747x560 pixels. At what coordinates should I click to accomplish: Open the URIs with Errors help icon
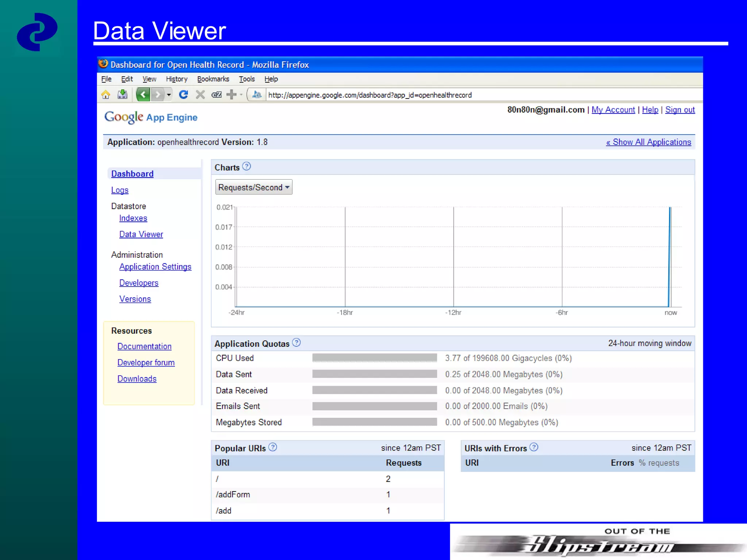click(x=534, y=447)
